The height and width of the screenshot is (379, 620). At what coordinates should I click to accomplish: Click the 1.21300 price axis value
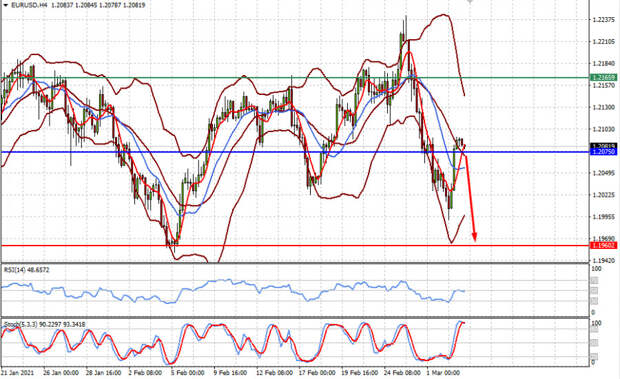point(604,107)
